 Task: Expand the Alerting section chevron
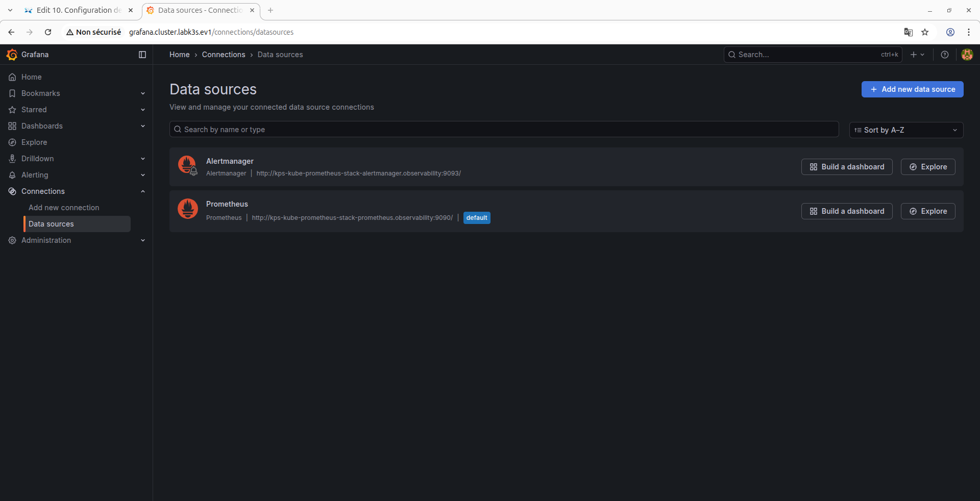(x=143, y=175)
